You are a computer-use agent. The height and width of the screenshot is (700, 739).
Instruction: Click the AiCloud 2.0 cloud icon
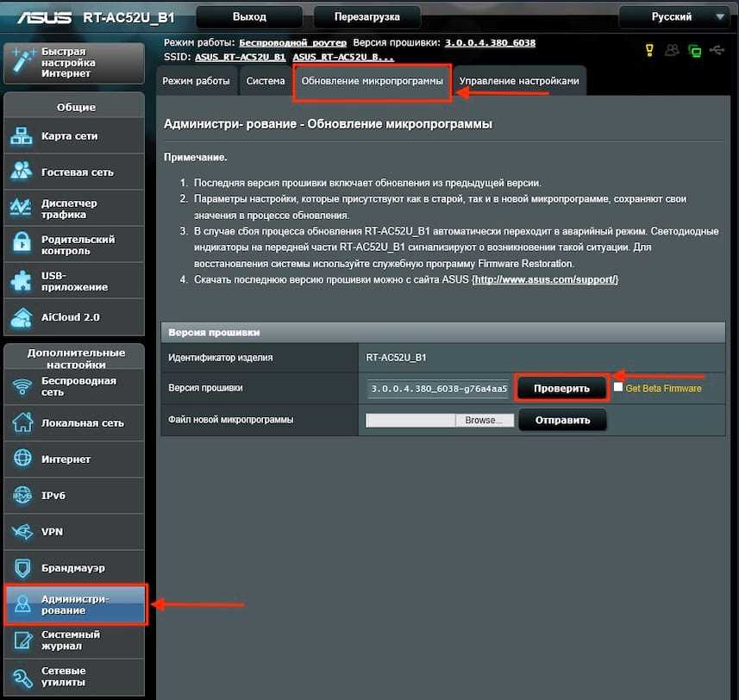[22, 317]
